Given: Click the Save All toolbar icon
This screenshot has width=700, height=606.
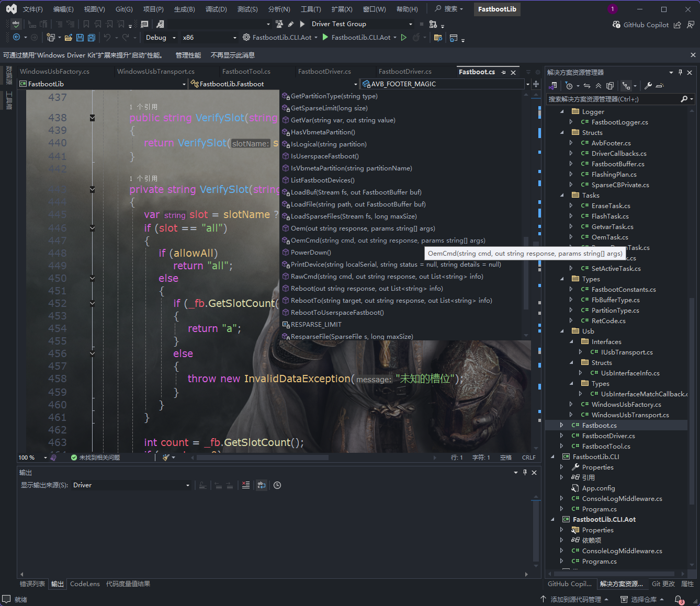Looking at the screenshot, I should click(92, 38).
